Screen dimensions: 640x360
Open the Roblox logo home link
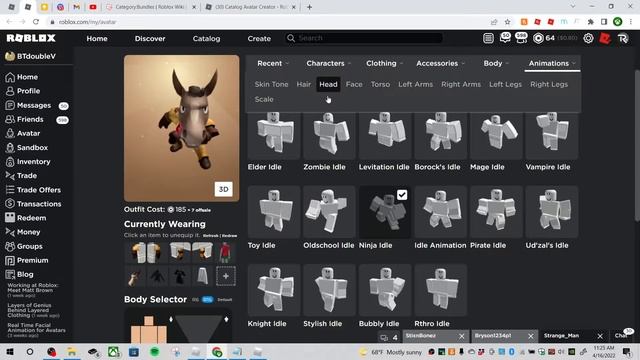(31, 38)
